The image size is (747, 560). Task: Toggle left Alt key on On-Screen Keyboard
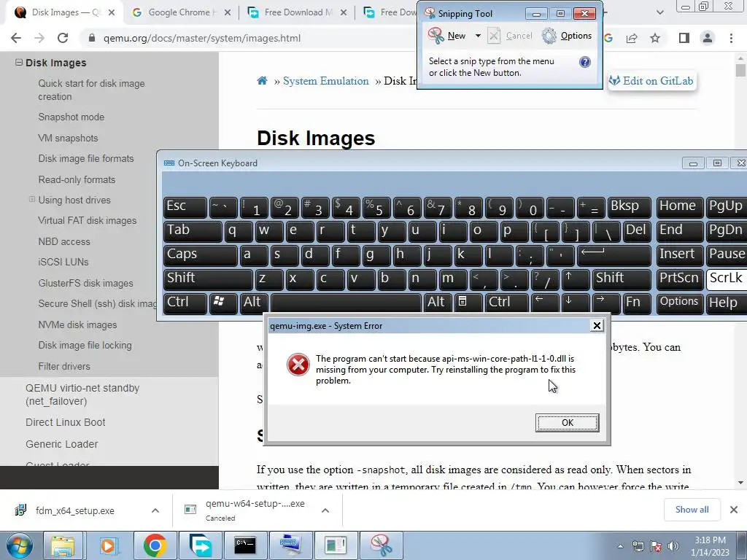click(x=253, y=303)
